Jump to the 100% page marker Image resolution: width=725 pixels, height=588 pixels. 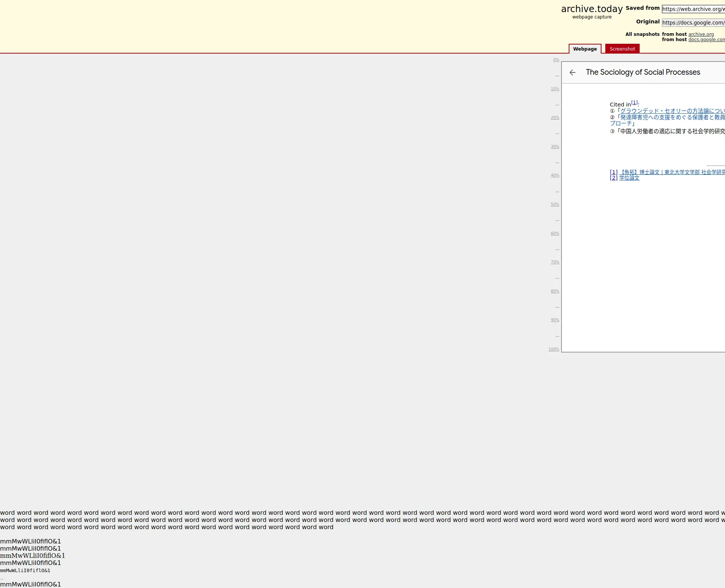(x=554, y=349)
